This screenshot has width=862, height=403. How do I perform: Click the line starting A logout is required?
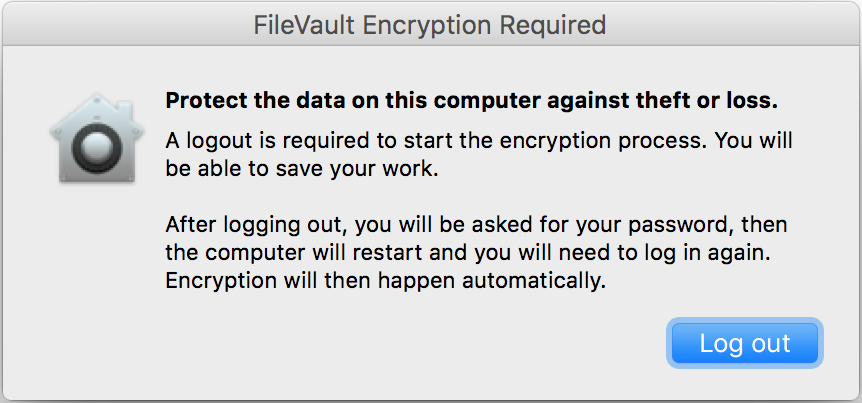click(x=479, y=142)
